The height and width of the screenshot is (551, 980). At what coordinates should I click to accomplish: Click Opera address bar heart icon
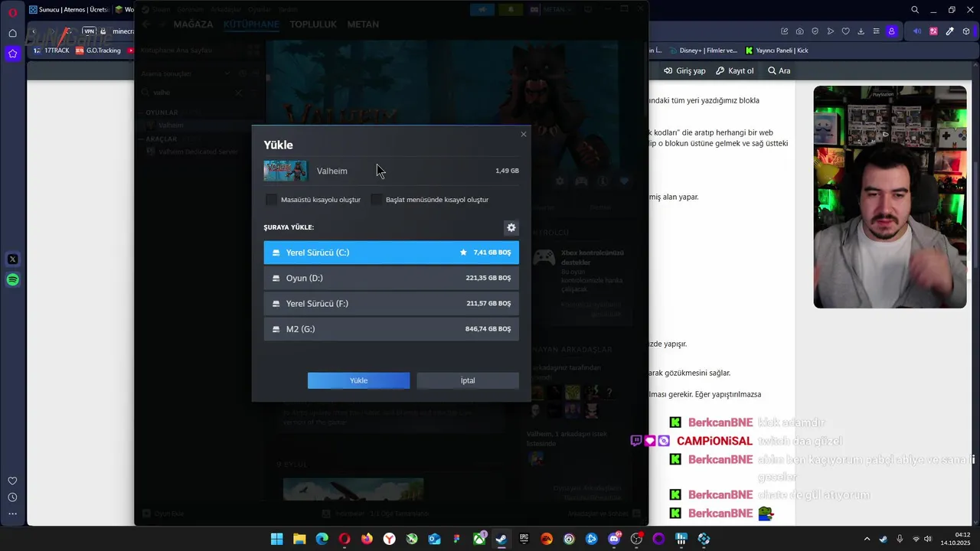(845, 31)
